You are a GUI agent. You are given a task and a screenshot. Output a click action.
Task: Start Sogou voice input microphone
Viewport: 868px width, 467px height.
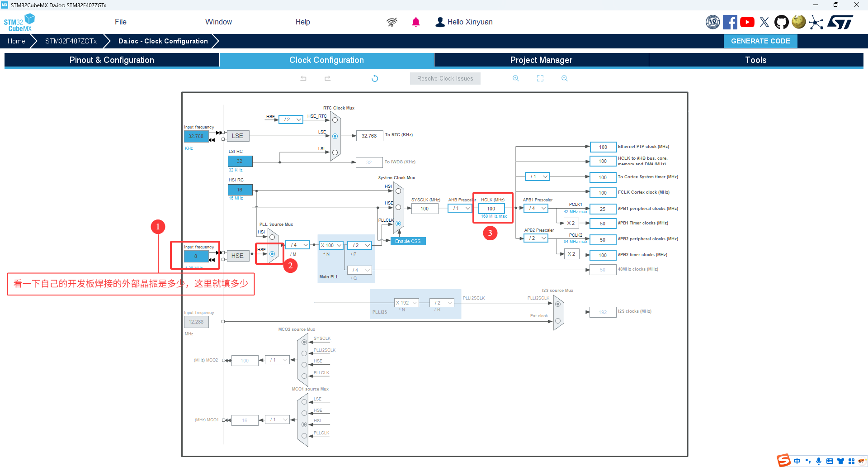819,461
